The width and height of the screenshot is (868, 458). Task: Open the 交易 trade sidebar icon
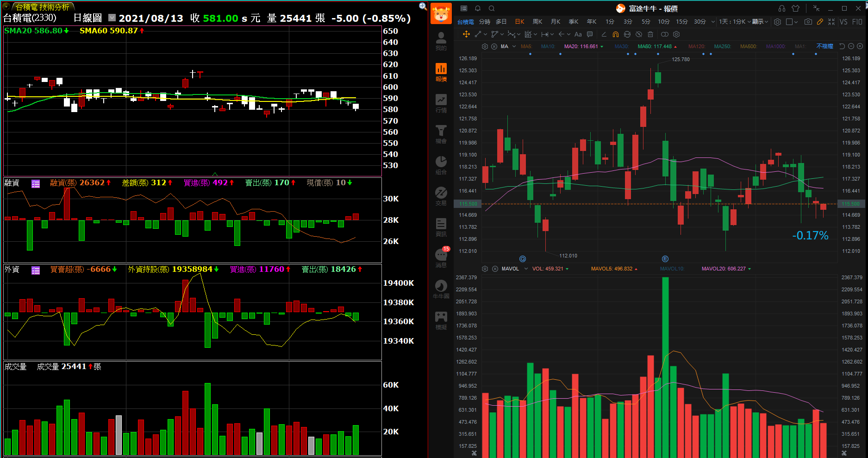pos(441,196)
